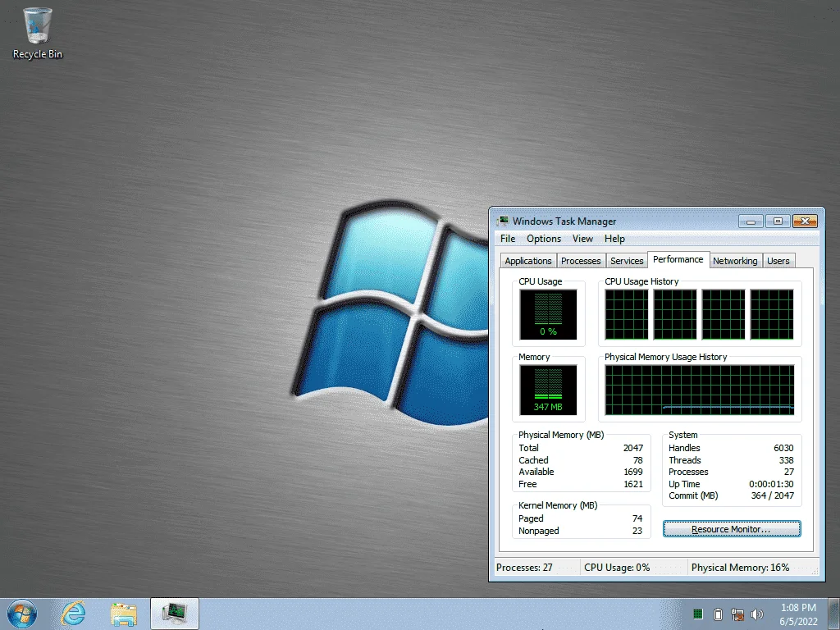Open the Help menu
This screenshot has width=840, height=630.
tap(614, 239)
